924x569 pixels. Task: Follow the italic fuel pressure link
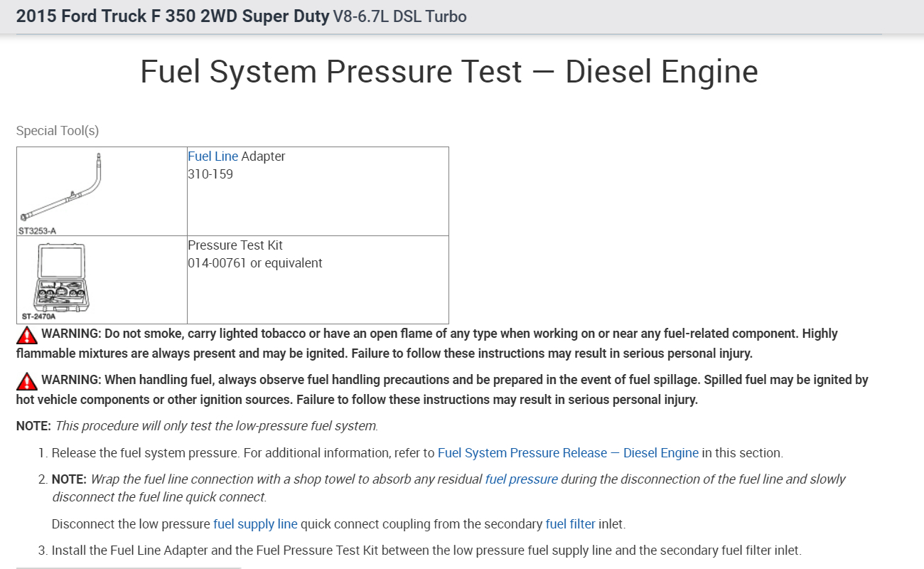pyautogui.click(x=521, y=479)
